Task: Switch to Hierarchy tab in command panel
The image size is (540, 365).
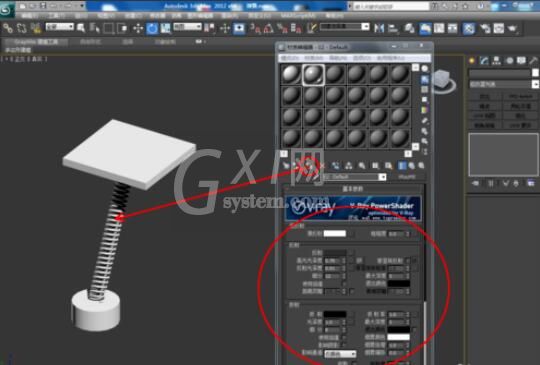Action: tap(496, 61)
